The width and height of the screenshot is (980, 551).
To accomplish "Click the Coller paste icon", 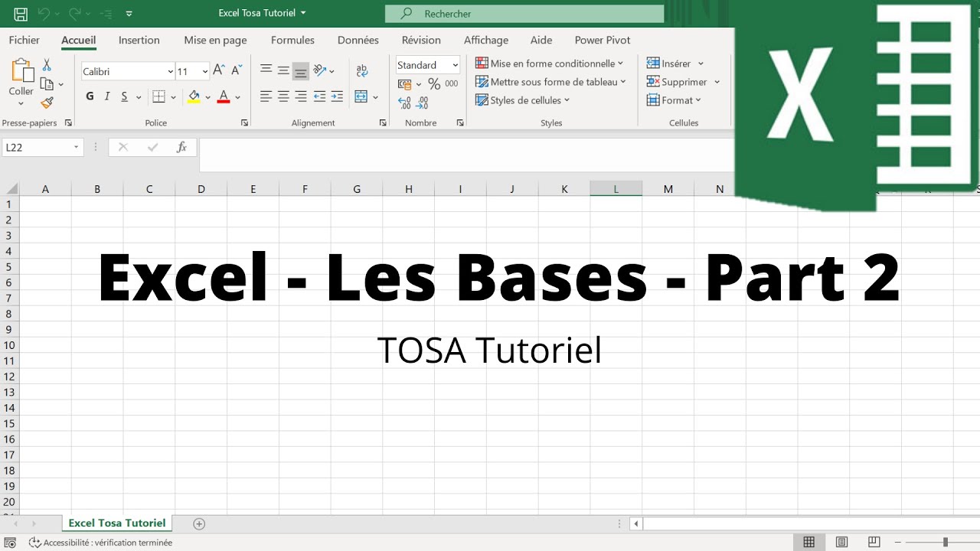I will click(x=21, y=71).
